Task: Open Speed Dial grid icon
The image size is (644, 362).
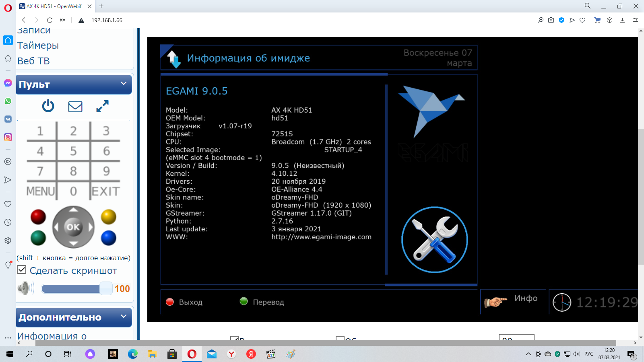Action: tap(62, 20)
